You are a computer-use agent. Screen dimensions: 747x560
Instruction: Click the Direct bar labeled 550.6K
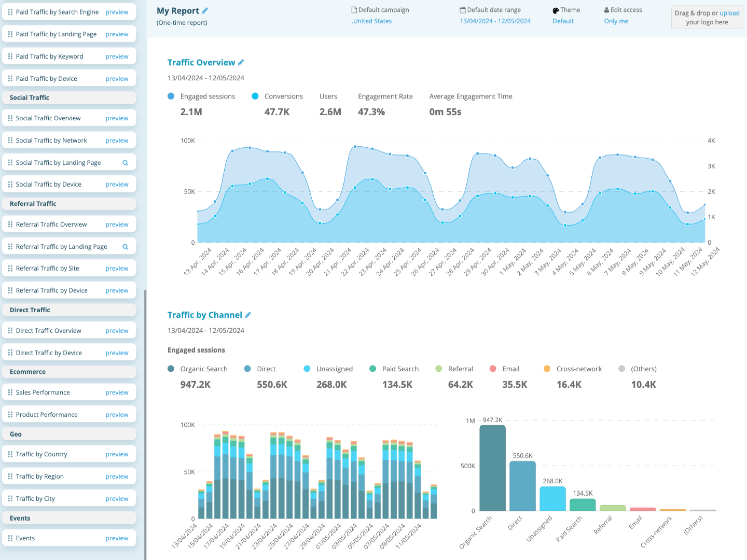point(522,486)
